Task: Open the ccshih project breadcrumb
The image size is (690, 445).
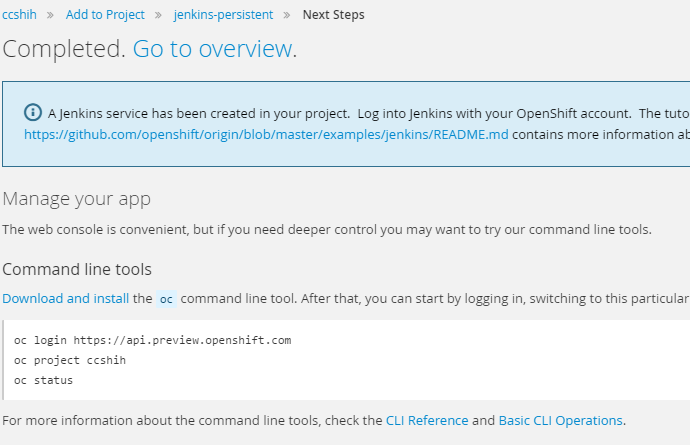Action: click(19, 15)
